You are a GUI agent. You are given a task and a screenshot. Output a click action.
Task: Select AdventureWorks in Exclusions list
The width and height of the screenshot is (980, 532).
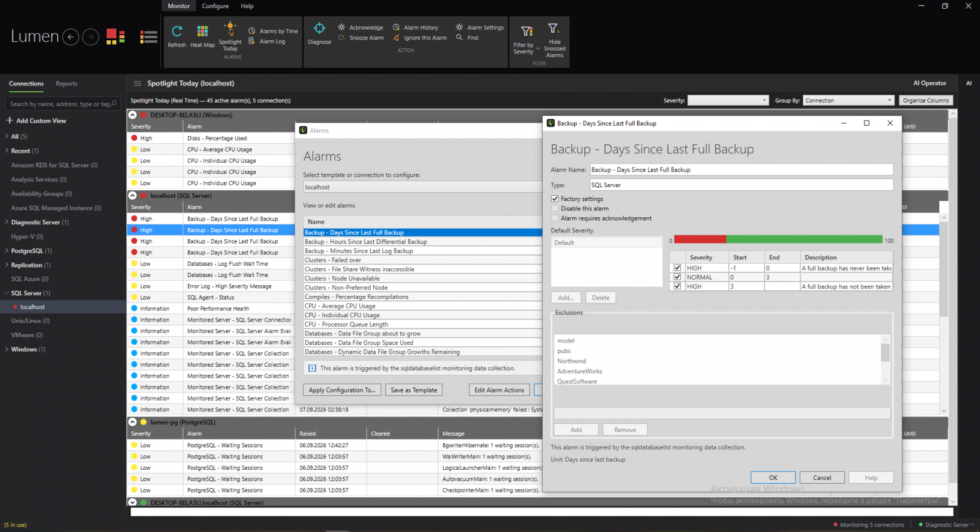click(x=579, y=371)
